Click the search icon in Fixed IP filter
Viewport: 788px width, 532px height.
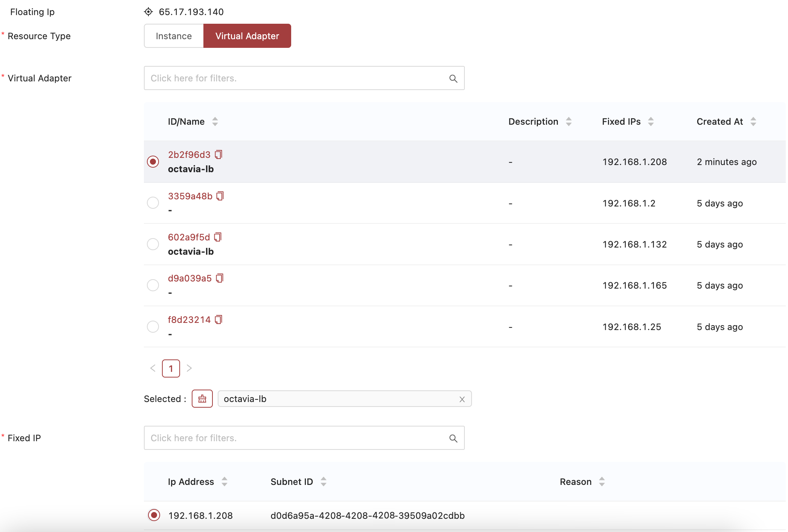point(454,438)
